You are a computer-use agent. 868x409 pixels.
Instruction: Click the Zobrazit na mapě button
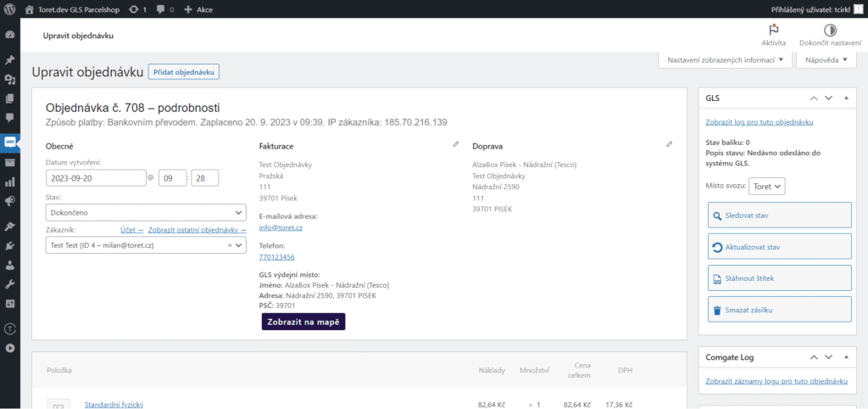click(303, 322)
